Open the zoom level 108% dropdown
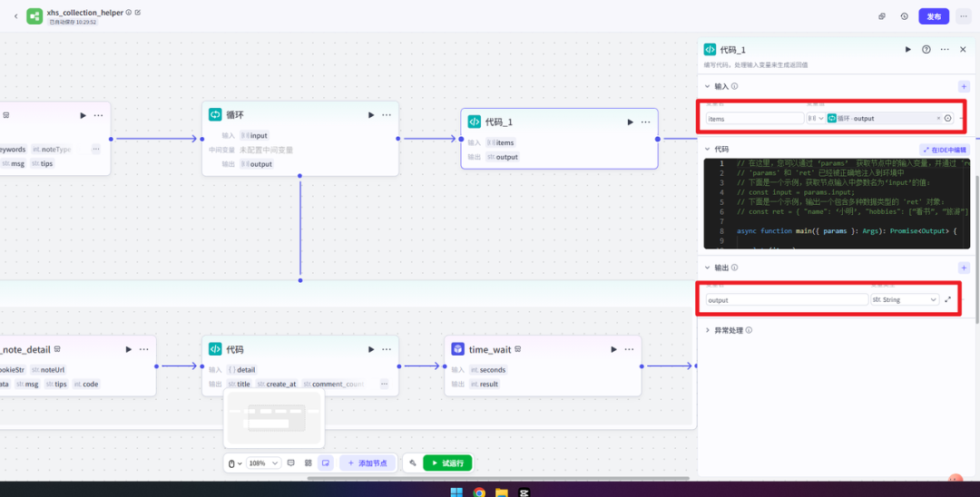The height and width of the screenshot is (497, 980). [x=264, y=463]
